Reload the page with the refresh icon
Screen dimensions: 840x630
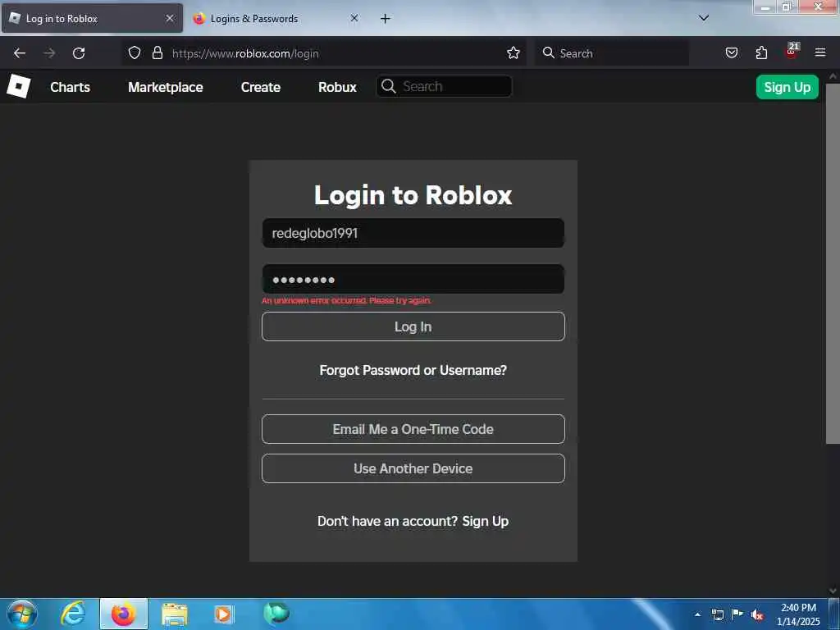pyautogui.click(x=79, y=53)
